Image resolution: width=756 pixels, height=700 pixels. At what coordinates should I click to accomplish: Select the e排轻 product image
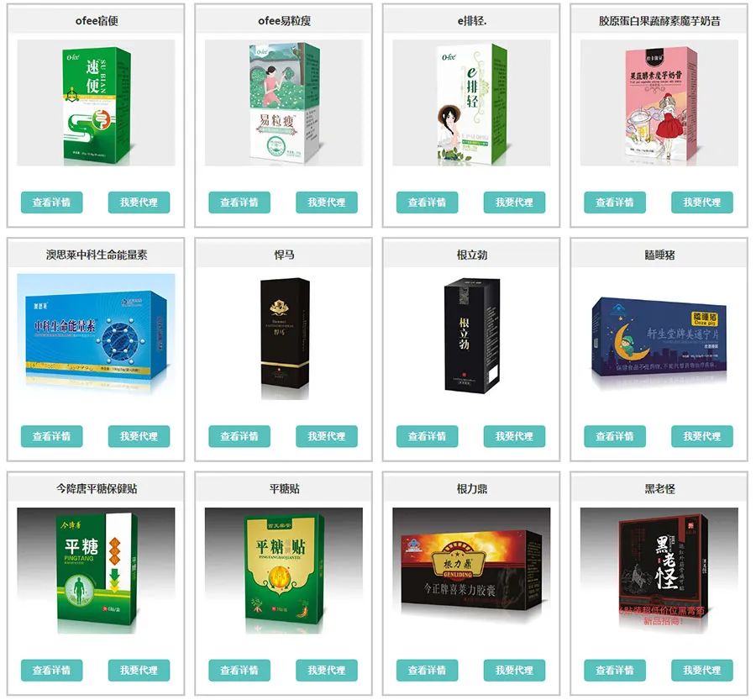[471, 103]
